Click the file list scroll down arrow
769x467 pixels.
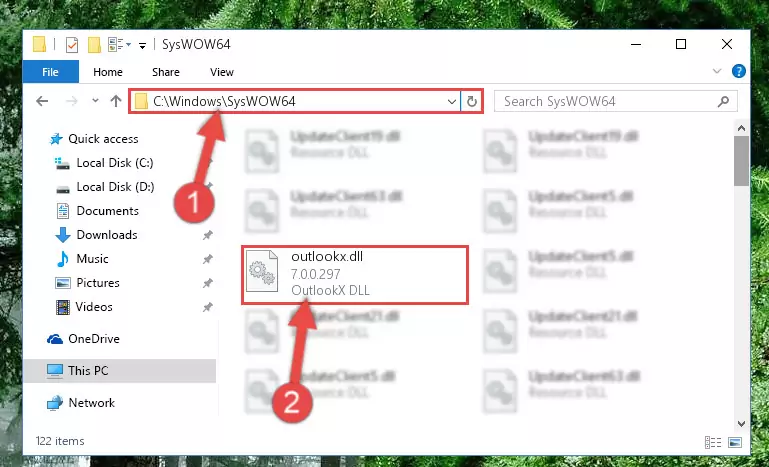[741, 423]
